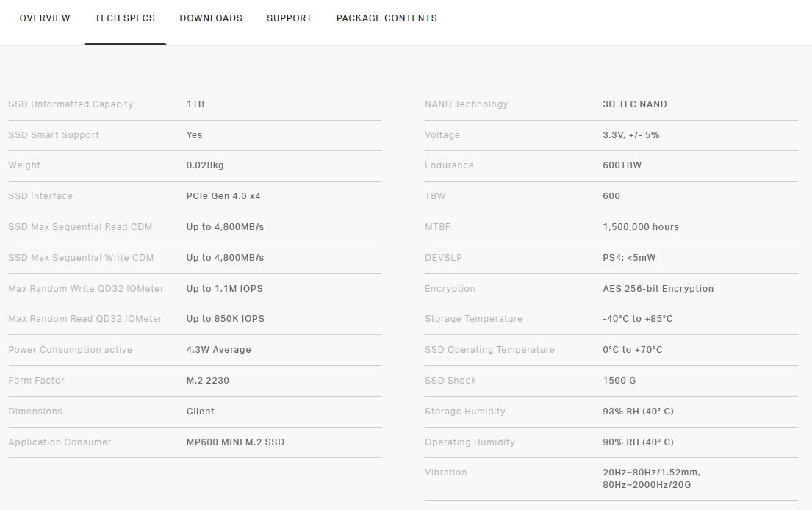Switch to the Downloads tab
This screenshot has width=812, height=510.
(x=211, y=18)
